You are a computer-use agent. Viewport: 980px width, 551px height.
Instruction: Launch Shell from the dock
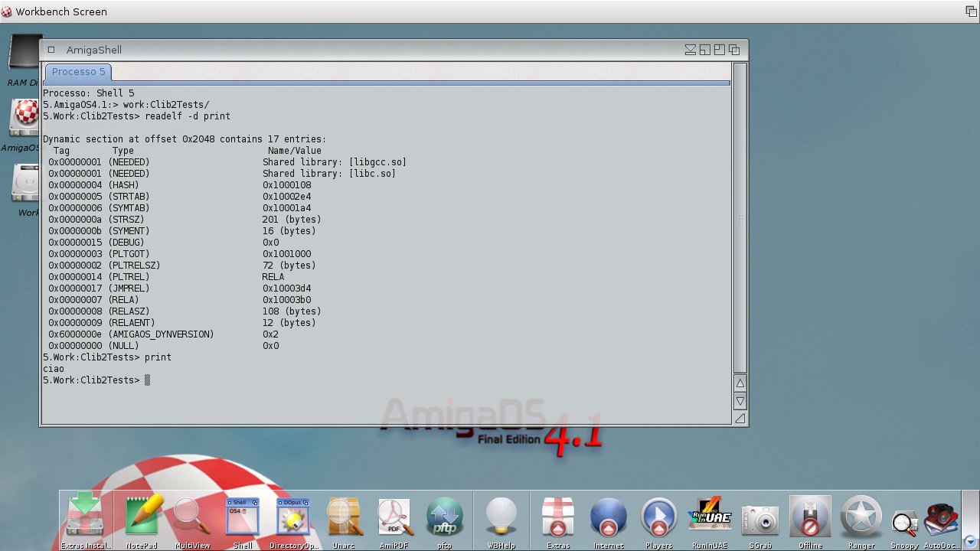click(x=243, y=520)
